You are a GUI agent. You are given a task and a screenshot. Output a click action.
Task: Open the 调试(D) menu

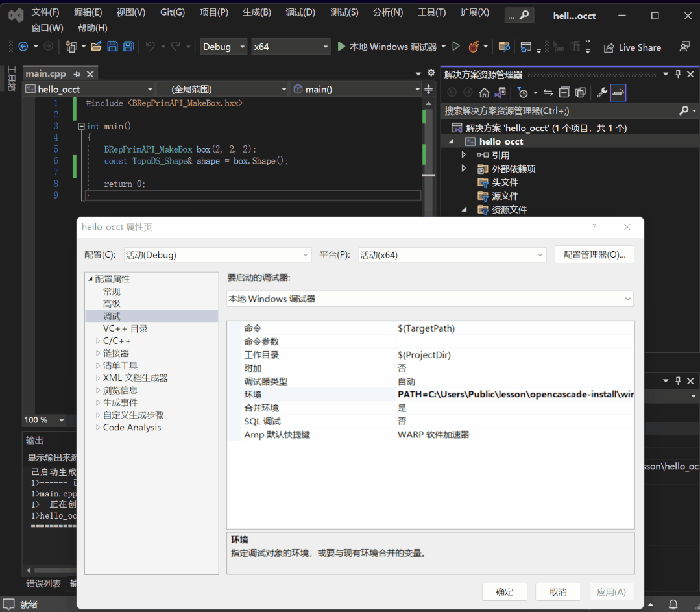(300, 11)
